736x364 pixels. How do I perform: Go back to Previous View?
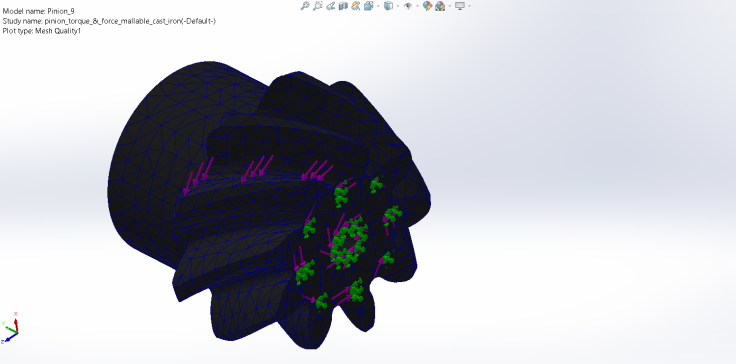click(x=330, y=6)
